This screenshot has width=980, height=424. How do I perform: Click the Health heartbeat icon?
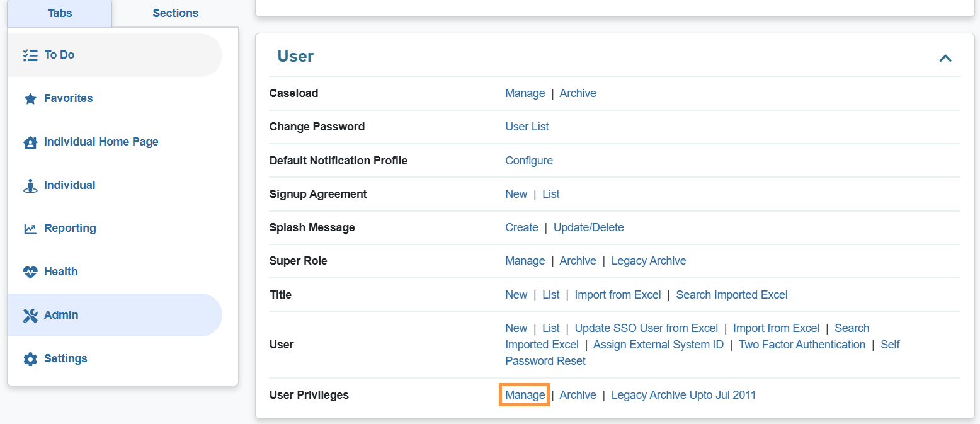pos(30,272)
